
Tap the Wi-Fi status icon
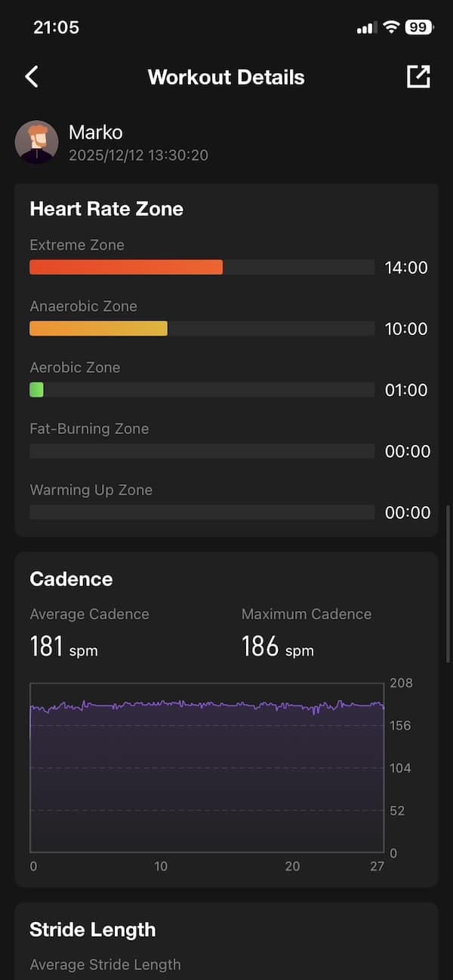click(x=390, y=28)
